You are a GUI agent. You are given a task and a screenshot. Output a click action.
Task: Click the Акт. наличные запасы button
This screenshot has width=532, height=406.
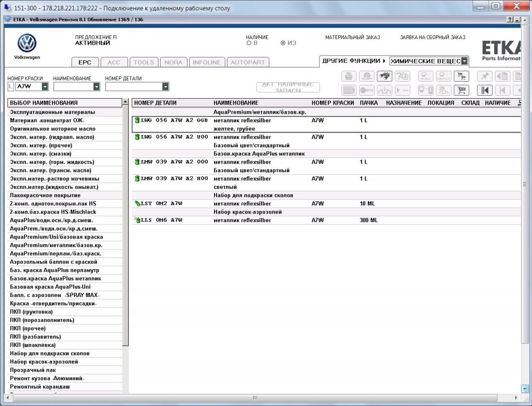pos(288,87)
